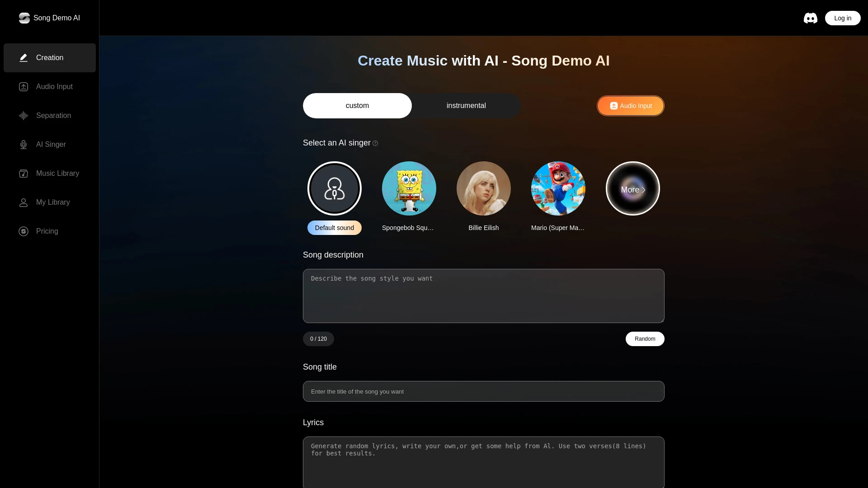
Task: Expand More AI singers options
Action: pyautogui.click(x=632, y=189)
